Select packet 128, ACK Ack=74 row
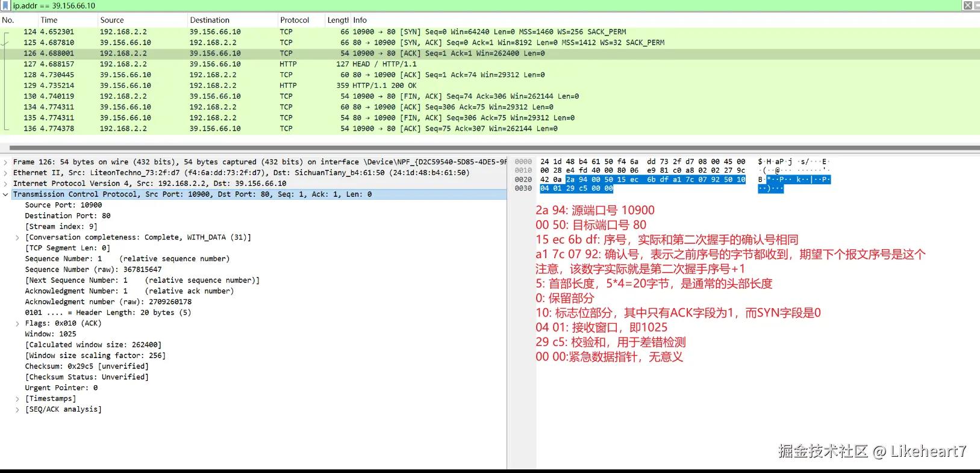Screen dimensions: 980x473 click(x=490, y=75)
